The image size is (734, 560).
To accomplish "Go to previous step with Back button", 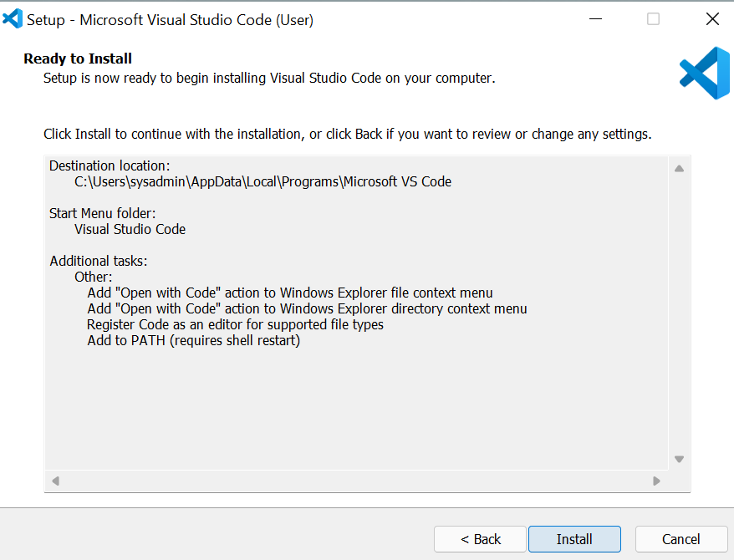I will 481,539.
